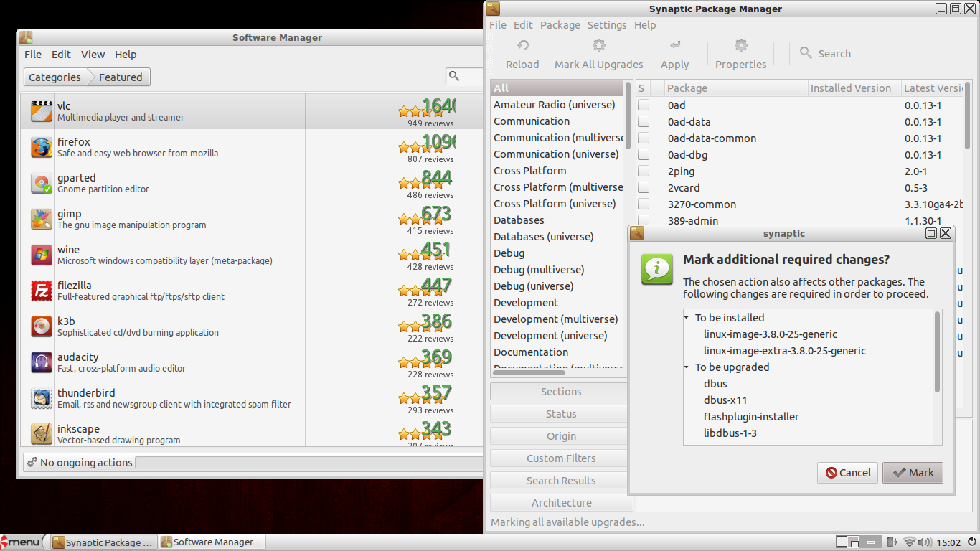Click the Software Manager search field
980x551 pixels.
(465, 76)
